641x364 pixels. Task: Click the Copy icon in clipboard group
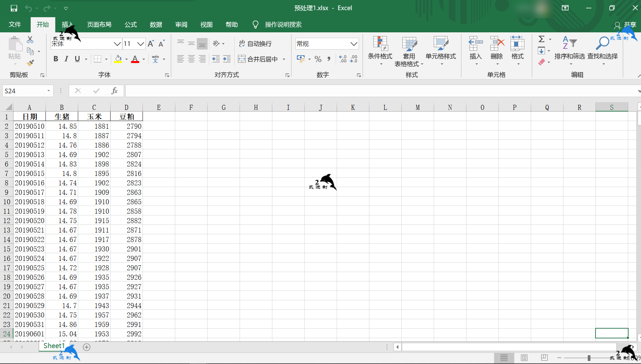tap(30, 51)
